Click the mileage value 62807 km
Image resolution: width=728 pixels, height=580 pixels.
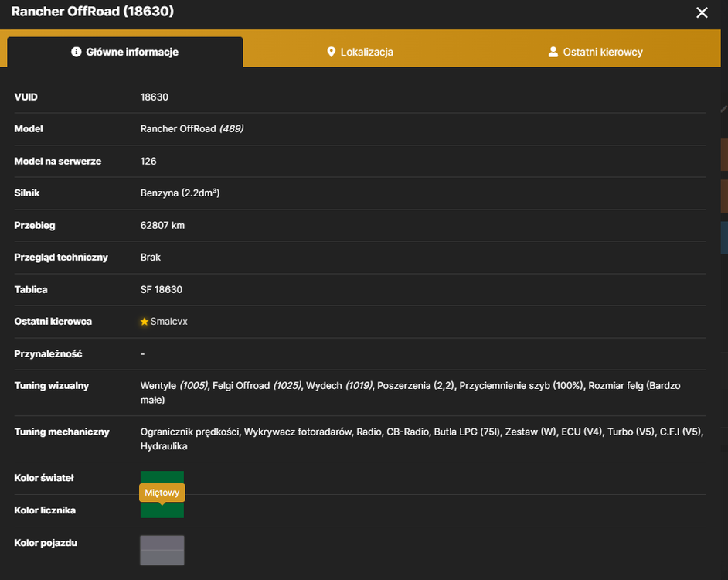click(162, 225)
